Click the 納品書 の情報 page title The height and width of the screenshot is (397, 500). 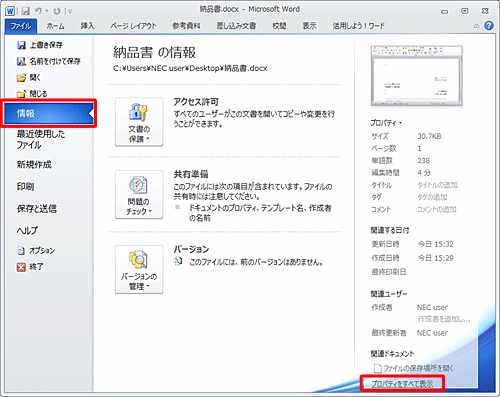pos(154,52)
